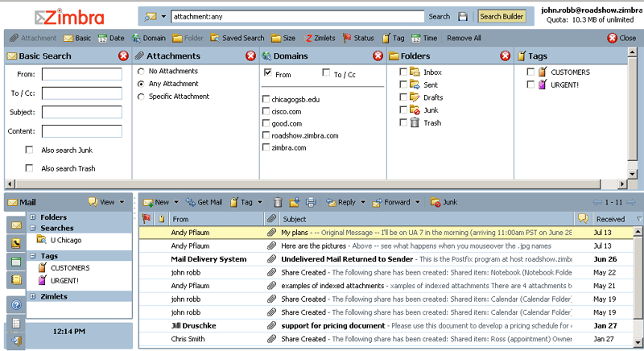Open the New message dropdown arrow
Image resolution: width=644 pixels, height=351 pixels.
[176, 202]
